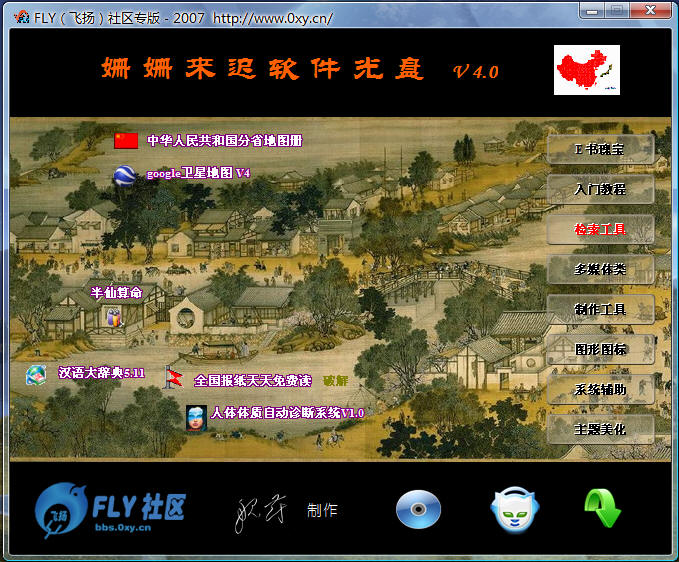Click the red flag newspaper icon

click(173, 378)
